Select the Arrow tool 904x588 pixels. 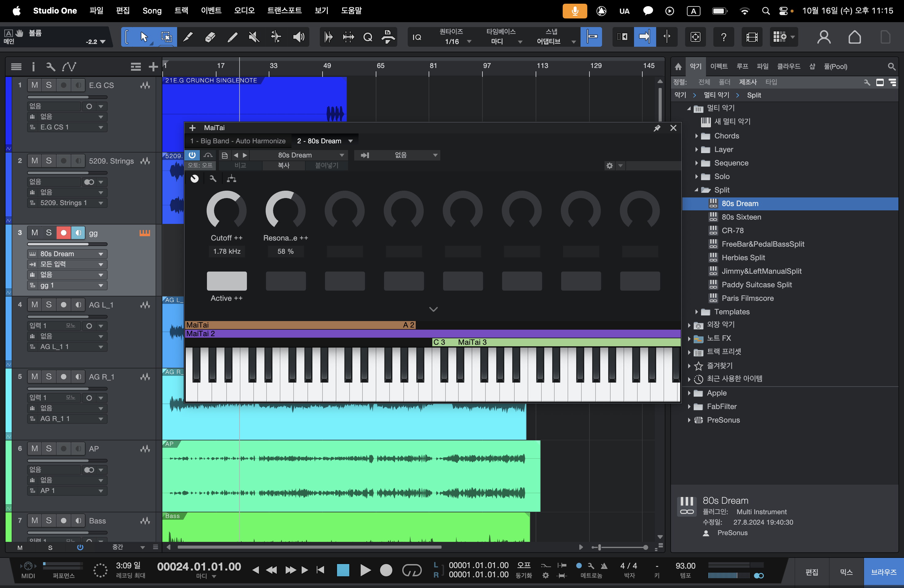point(144,37)
